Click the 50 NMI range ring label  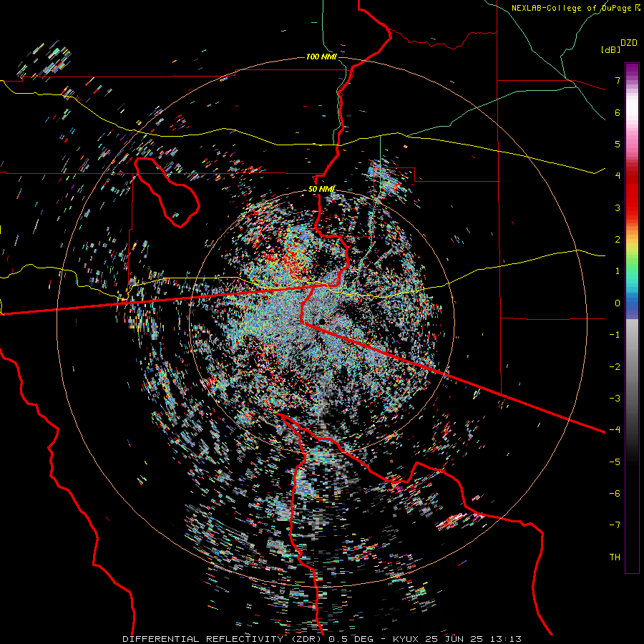pos(321,190)
